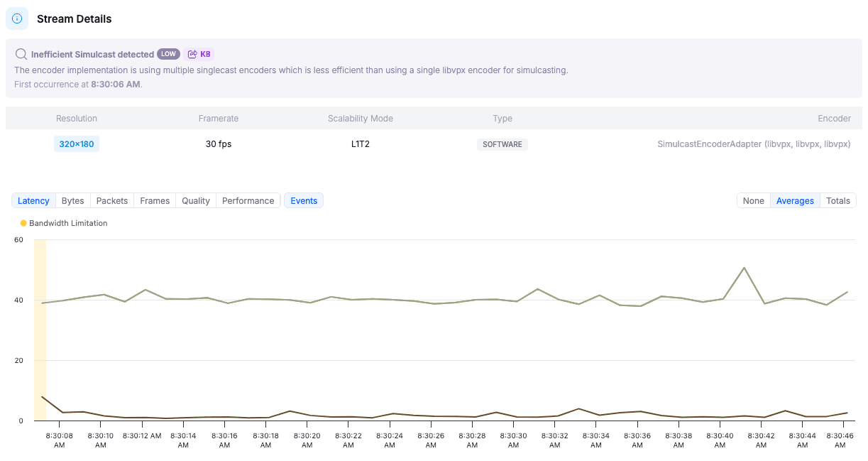Click the Bandwidth Limitation legend label
The height and width of the screenshot is (461, 868).
click(x=68, y=223)
